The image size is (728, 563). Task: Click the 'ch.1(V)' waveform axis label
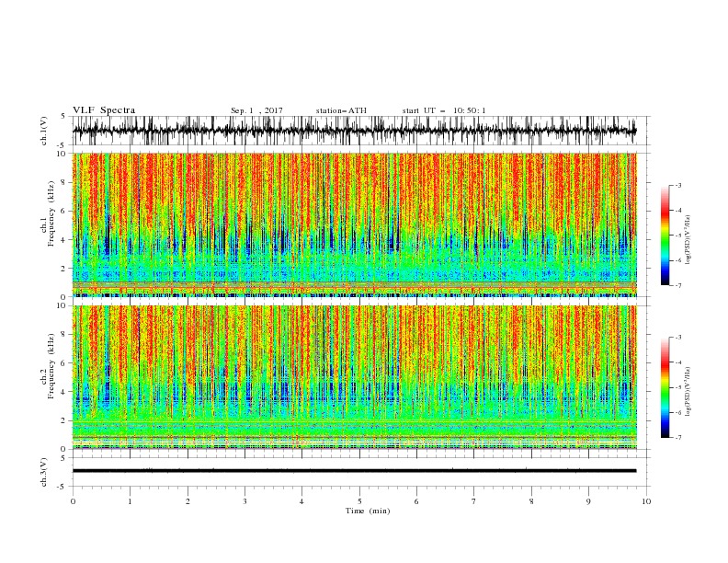tap(44, 131)
